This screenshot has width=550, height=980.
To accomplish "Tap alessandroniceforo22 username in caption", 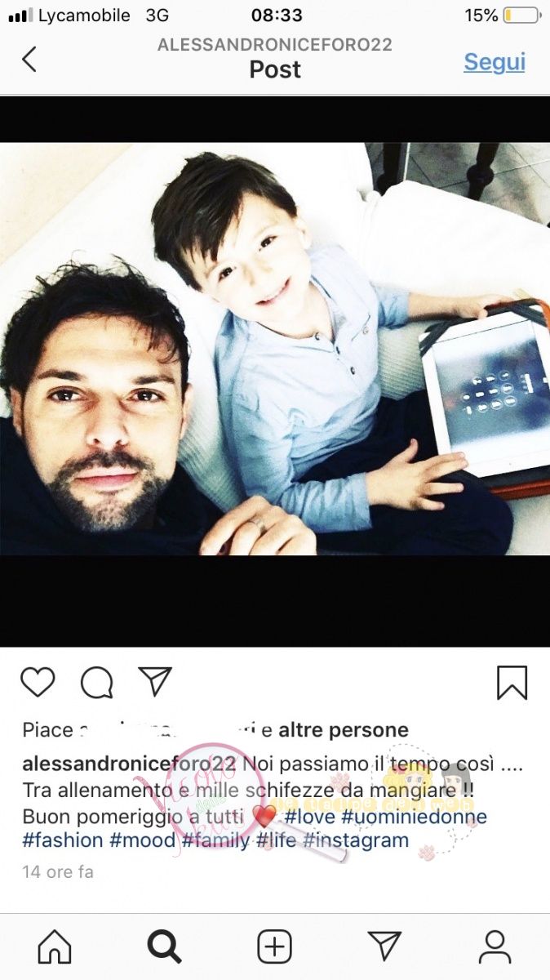I will click(x=130, y=765).
